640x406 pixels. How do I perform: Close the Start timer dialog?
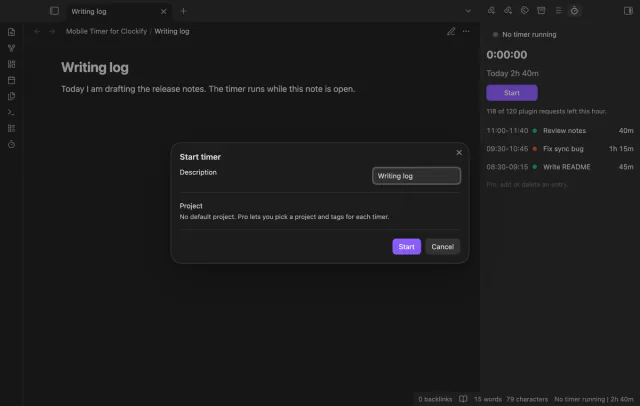point(459,153)
